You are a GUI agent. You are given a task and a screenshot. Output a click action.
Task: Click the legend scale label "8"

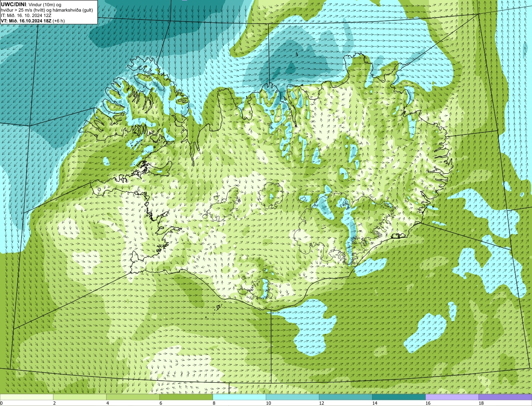pyautogui.click(x=214, y=403)
